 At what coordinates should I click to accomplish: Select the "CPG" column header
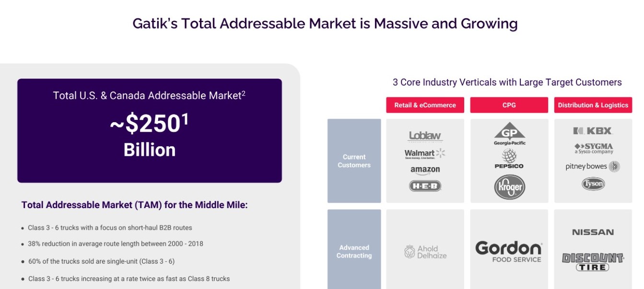(x=509, y=105)
